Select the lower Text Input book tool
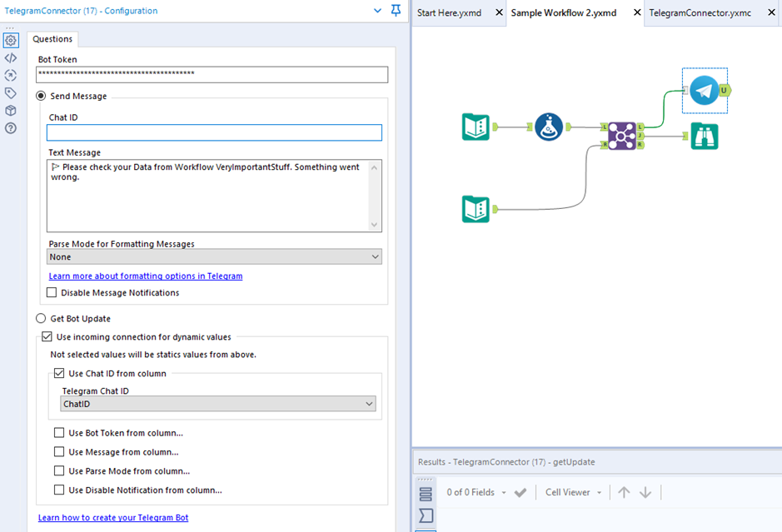The height and width of the screenshot is (532, 782). (x=476, y=209)
